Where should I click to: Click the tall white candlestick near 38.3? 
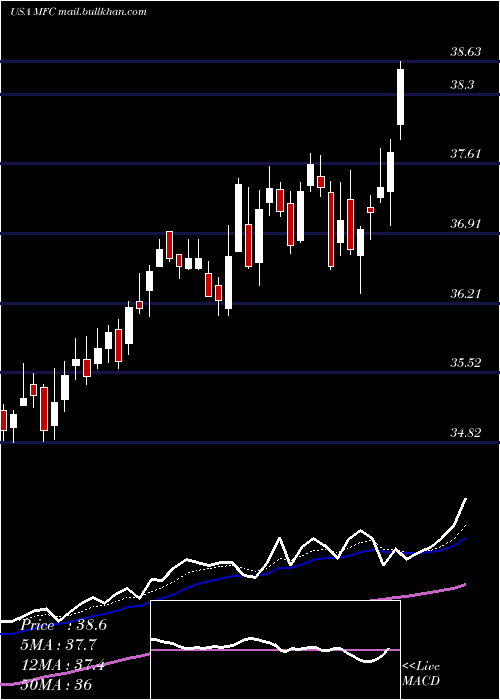(x=400, y=97)
